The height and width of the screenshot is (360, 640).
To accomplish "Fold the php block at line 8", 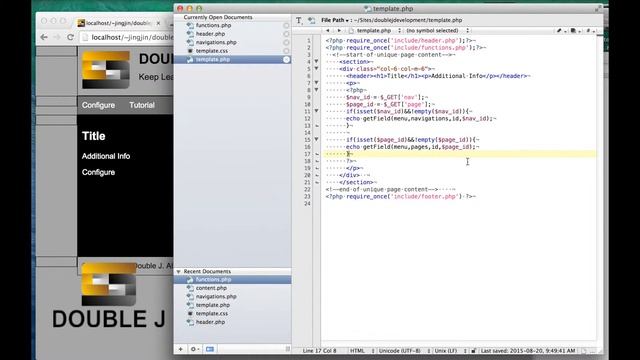I will click(x=316, y=90).
